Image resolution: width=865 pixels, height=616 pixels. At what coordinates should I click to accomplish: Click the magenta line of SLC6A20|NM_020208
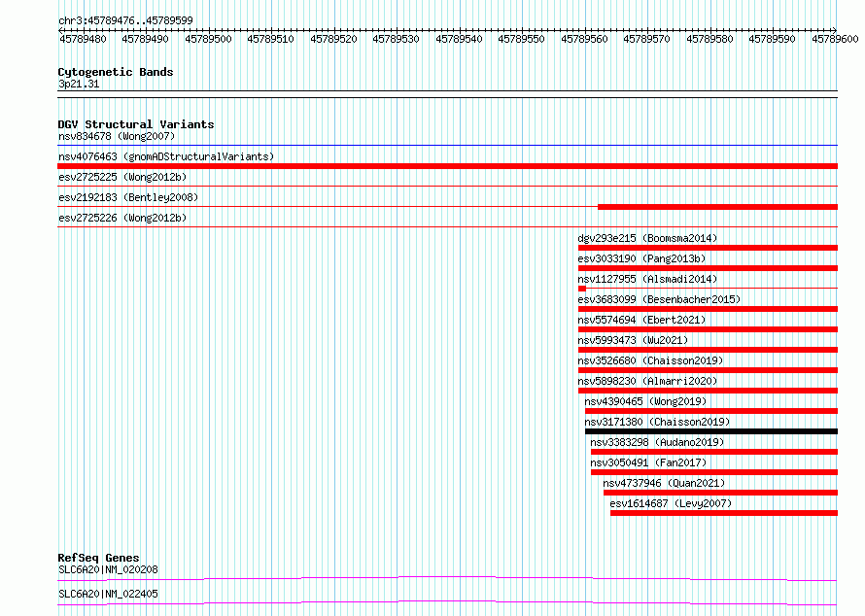point(447,578)
